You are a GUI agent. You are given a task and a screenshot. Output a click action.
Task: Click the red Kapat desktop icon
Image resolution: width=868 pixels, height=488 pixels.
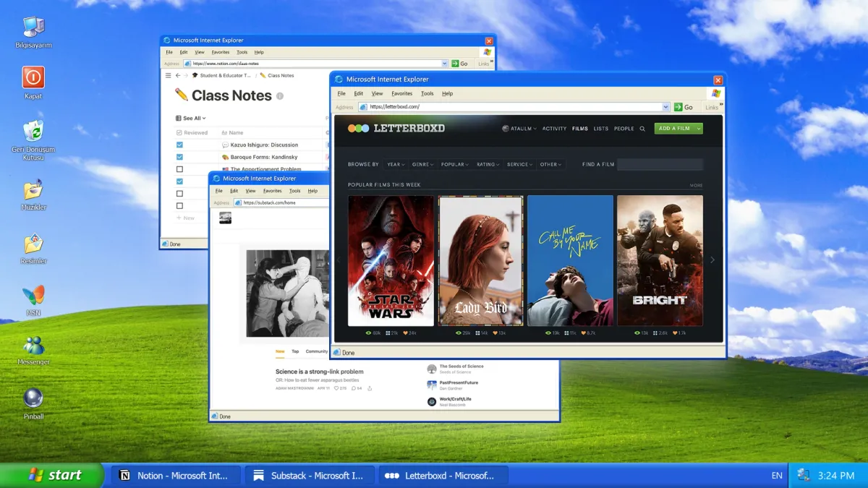tap(33, 77)
